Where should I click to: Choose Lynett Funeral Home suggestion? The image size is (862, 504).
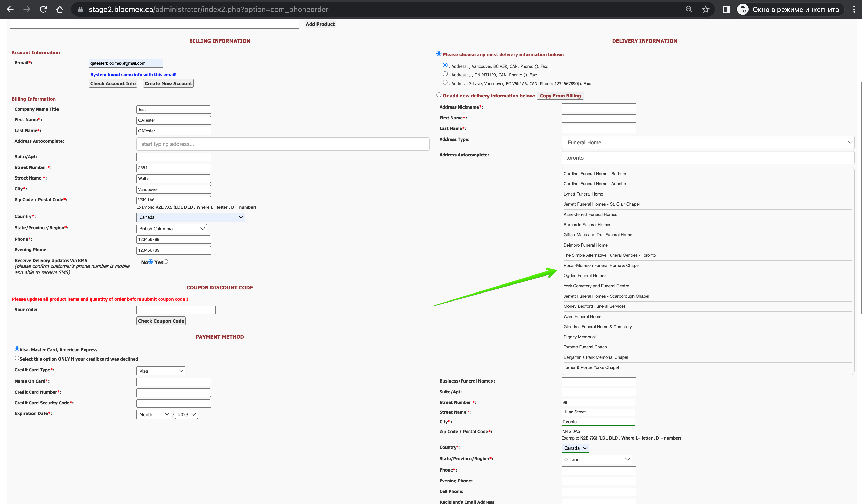tap(708, 194)
